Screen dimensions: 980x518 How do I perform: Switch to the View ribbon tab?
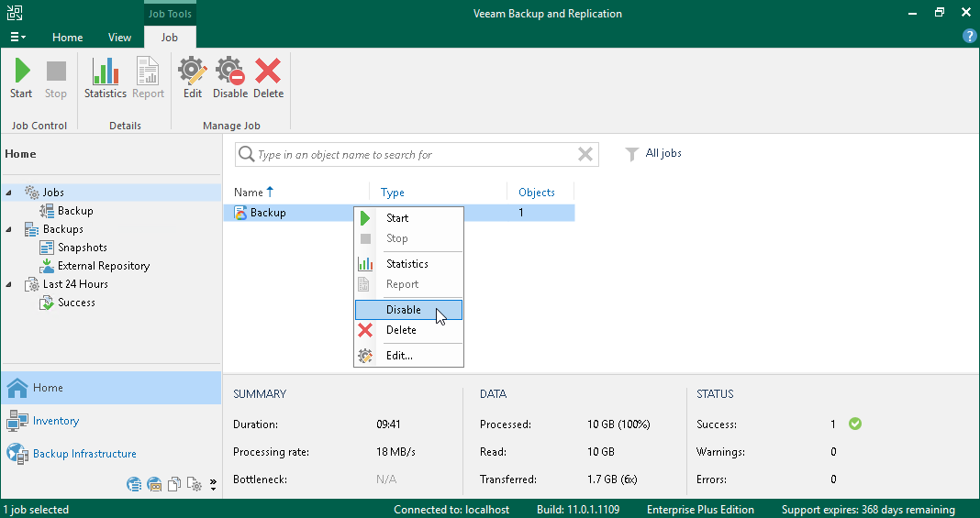tap(119, 38)
